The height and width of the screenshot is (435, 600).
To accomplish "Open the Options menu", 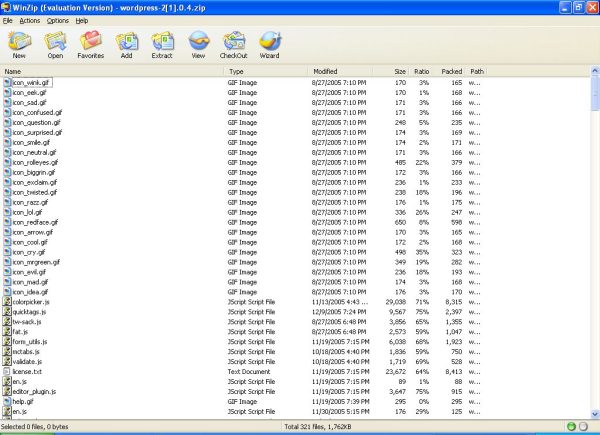I will point(58,21).
